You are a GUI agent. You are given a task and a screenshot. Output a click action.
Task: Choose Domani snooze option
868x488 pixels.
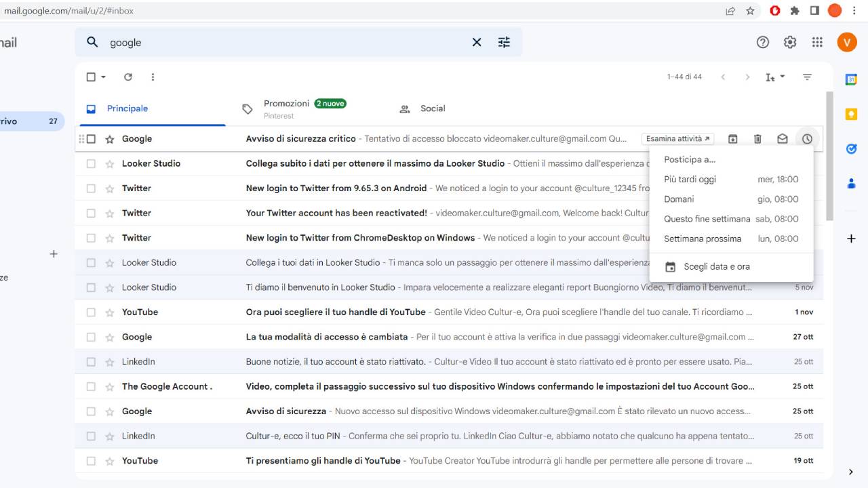tap(731, 199)
